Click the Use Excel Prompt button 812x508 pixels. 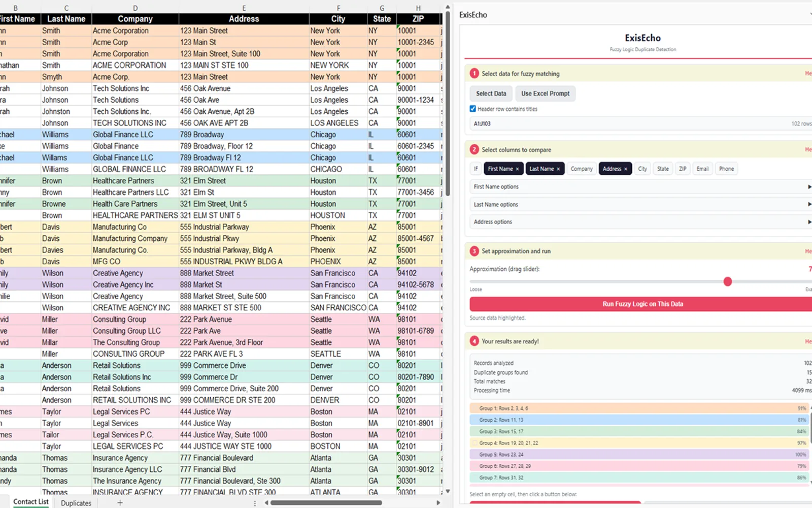[x=545, y=93]
